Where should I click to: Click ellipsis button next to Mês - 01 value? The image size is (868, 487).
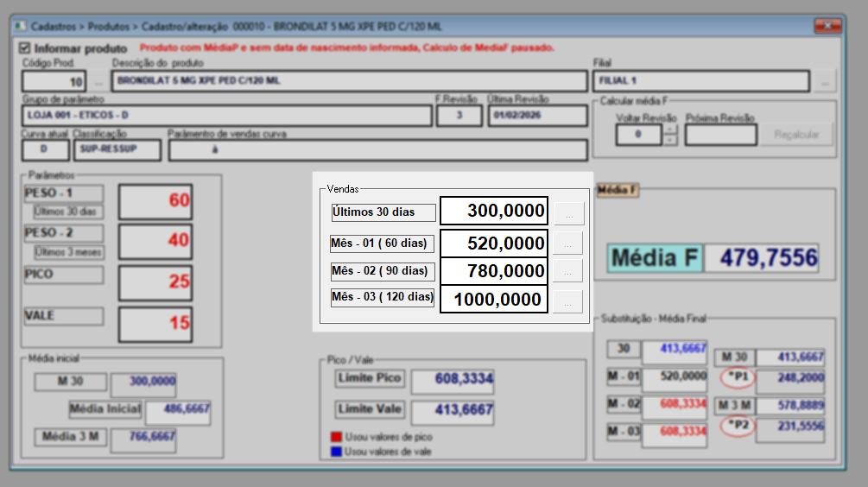(568, 244)
